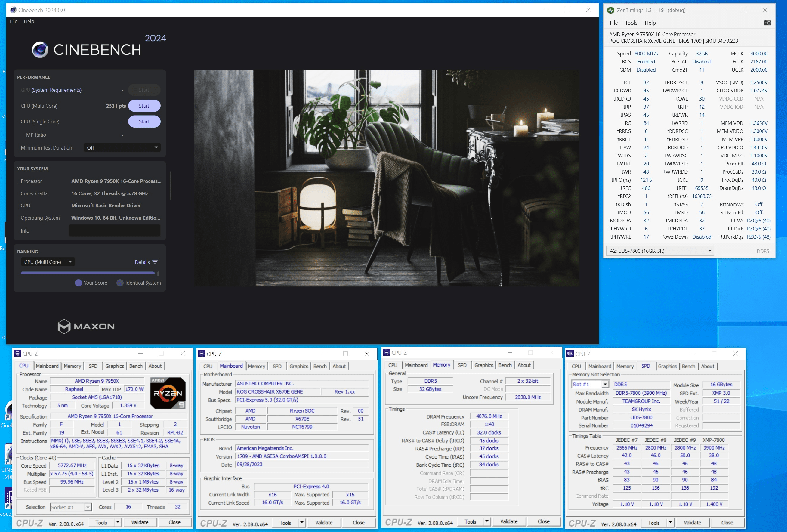Click the XMP-7800 column header in Timings Table

714,440
